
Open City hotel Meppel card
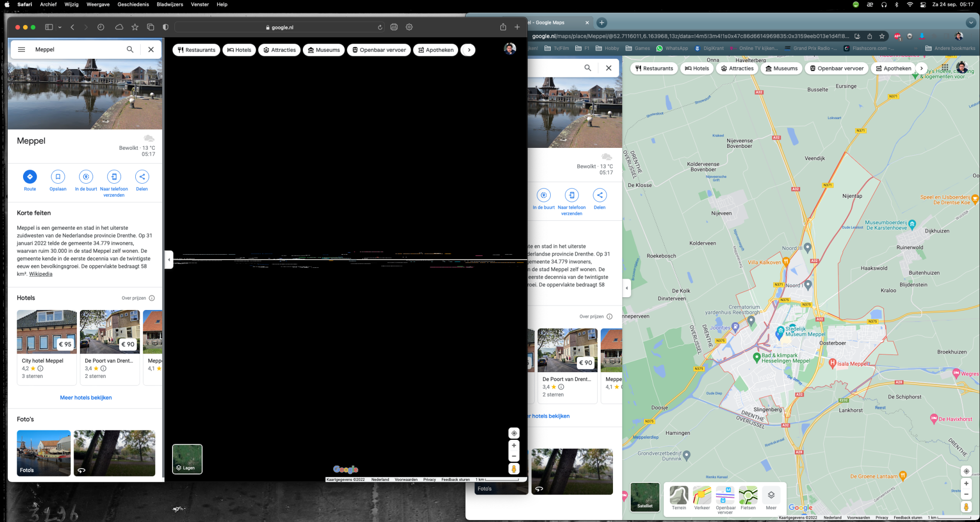47,348
